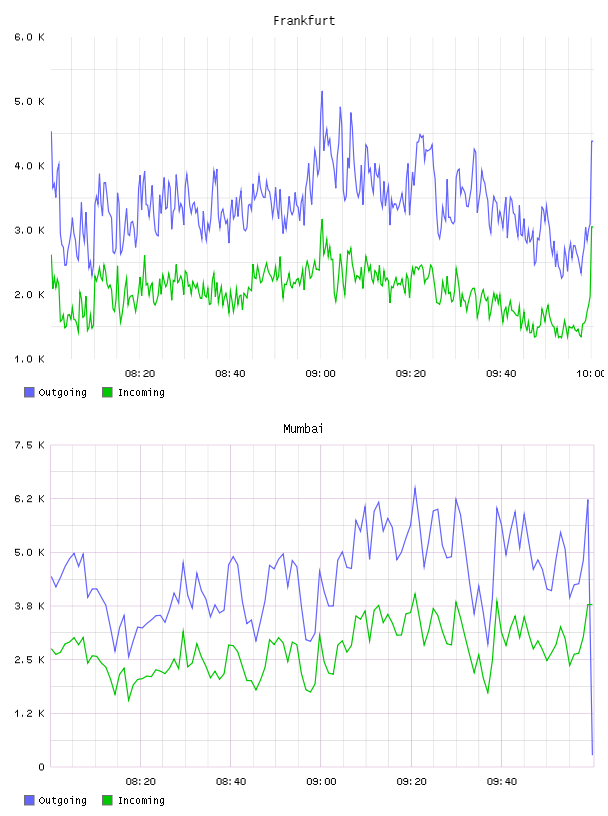Click the 09:20 time label in Mumbai chart
The height and width of the screenshot is (816, 608).
411,782
